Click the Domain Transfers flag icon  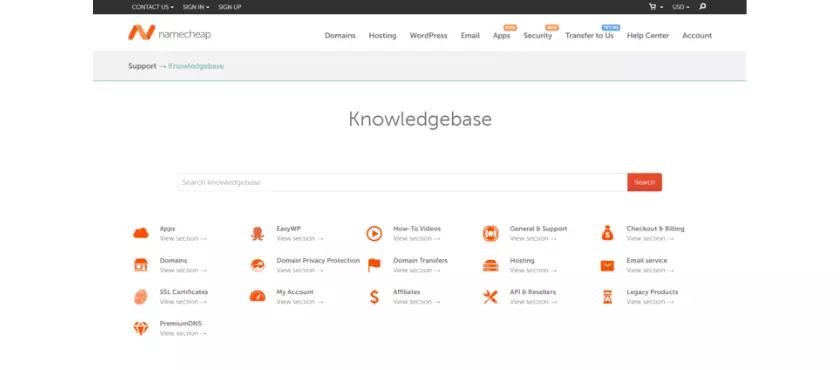374,265
